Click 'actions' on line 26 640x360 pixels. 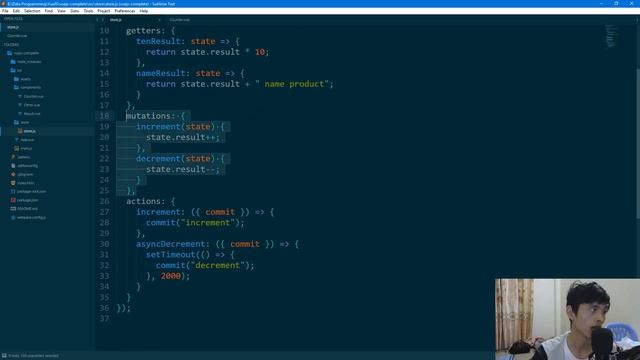point(143,201)
